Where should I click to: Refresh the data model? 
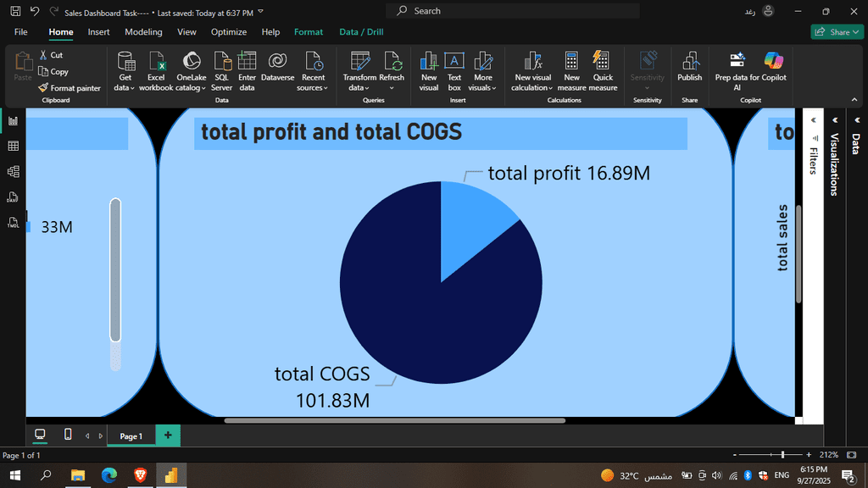point(392,71)
